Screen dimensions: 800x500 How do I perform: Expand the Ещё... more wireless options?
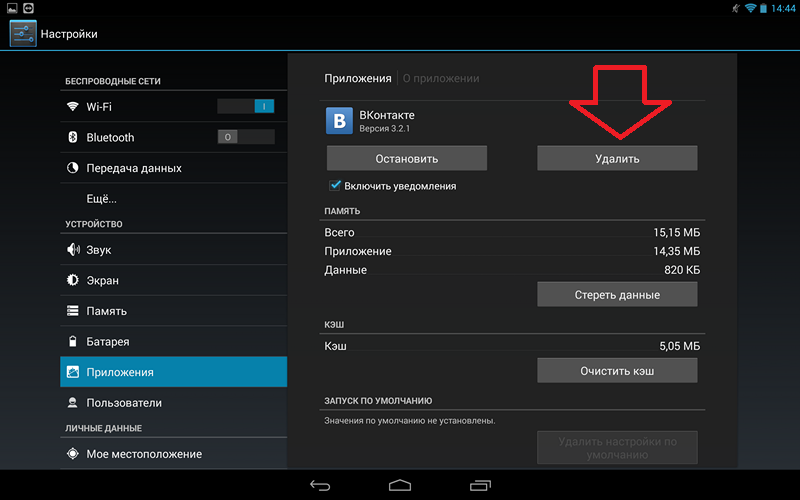pos(173,198)
